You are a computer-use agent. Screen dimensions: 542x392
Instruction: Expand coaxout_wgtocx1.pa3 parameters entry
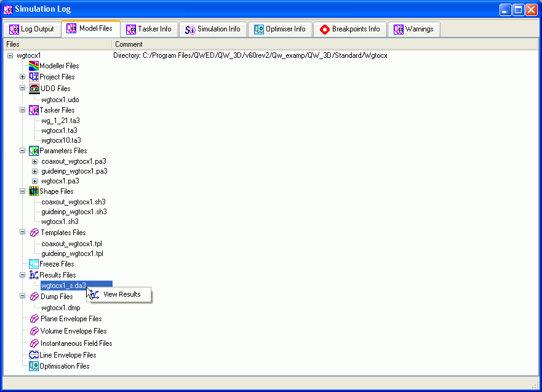tap(35, 161)
